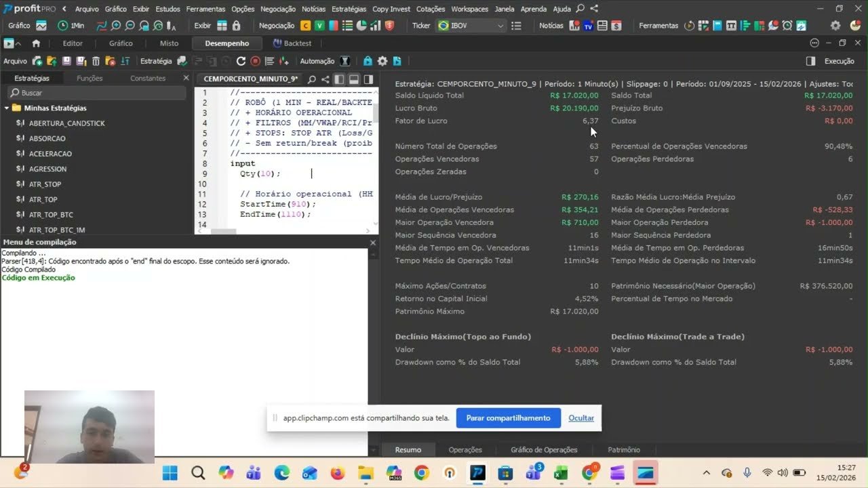Switch to the Backtest tab
Viewport: 868px width, 488px height.
[x=298, y=43]
